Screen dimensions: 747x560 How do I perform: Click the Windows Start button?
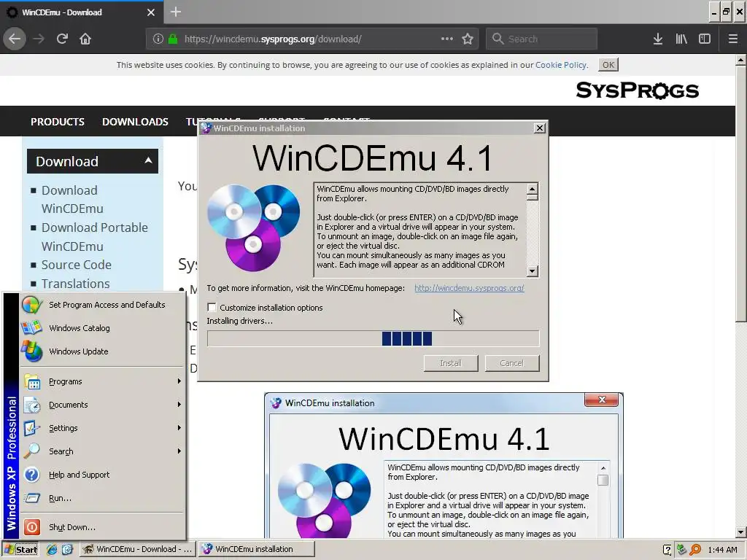pos(21,550)
